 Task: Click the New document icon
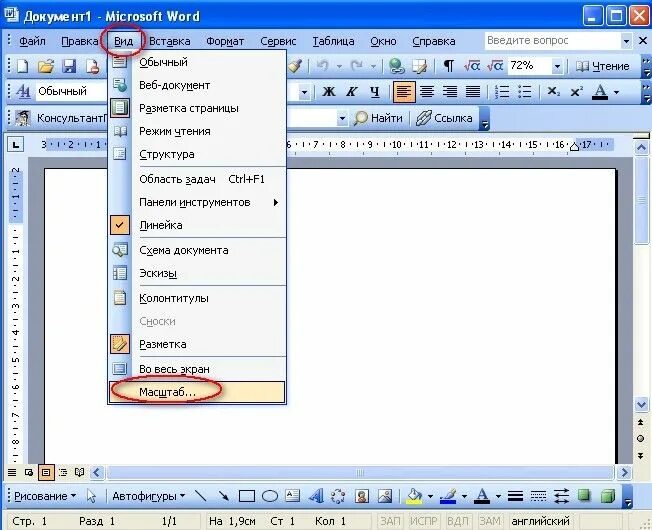(22, 66)
